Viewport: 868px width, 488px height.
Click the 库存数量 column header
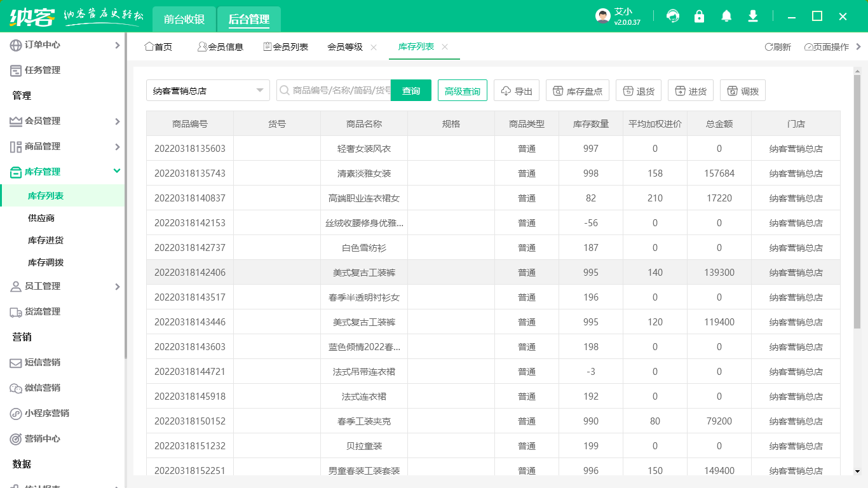(x=591, y=124)
